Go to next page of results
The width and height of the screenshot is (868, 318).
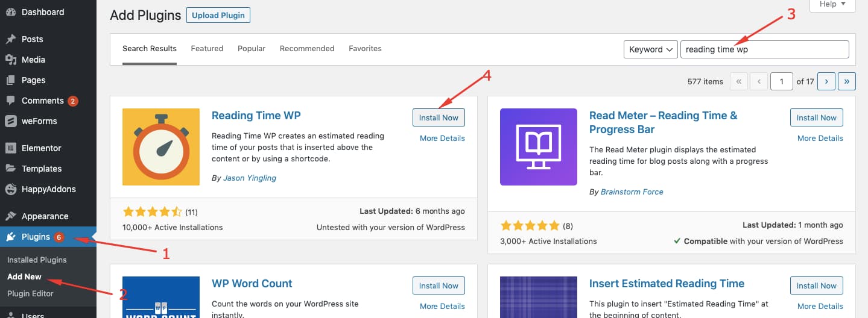pos(826,81)
